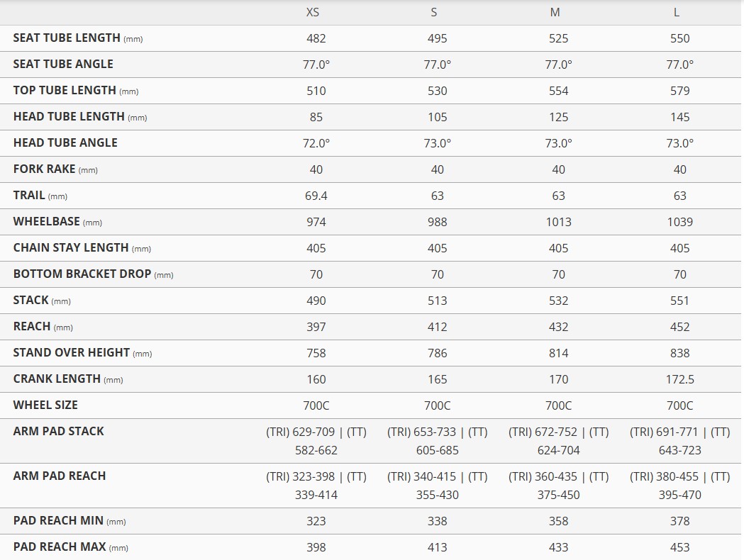Select the 1013 wheelbase value for M
This screenshot has height=560, width=744.
tap(559, 222)
